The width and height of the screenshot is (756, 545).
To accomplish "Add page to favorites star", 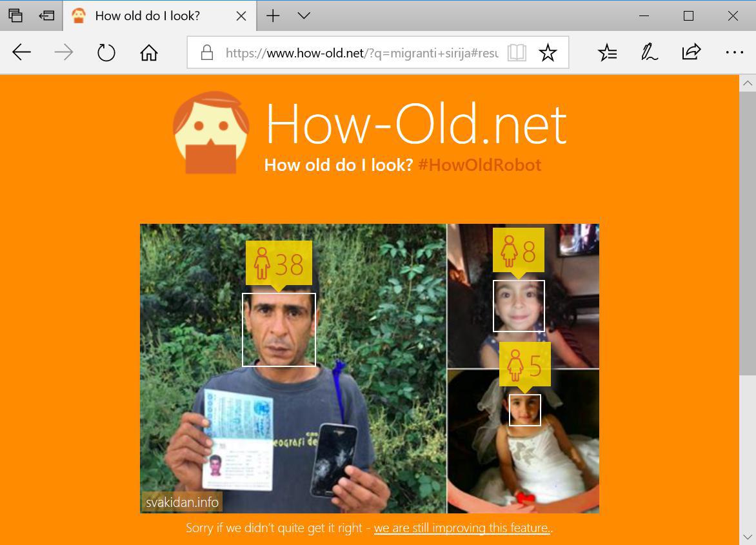I will [548, 52].
